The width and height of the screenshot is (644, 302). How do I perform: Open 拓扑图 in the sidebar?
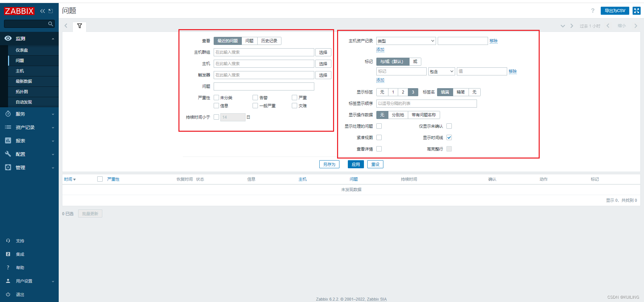[x=22, y=92]
